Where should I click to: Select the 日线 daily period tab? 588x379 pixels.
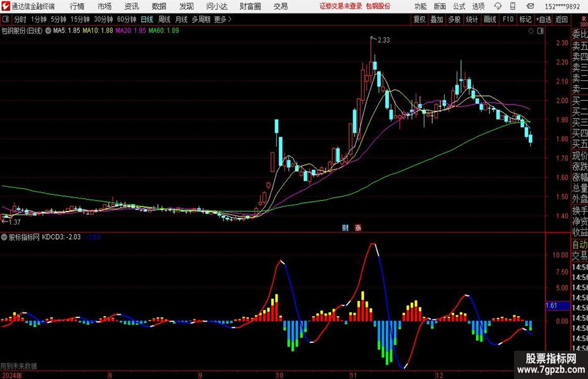(147, 19)
